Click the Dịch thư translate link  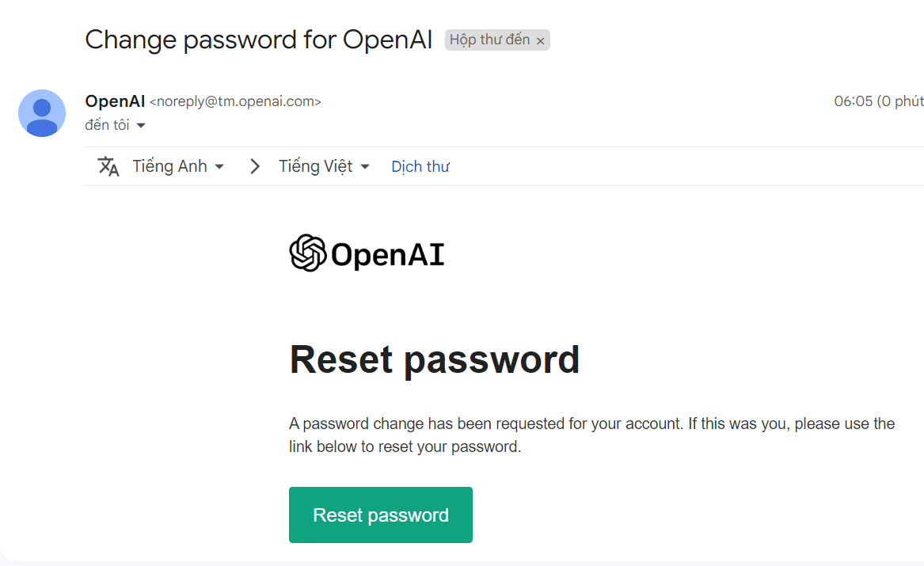click(420, 166)
